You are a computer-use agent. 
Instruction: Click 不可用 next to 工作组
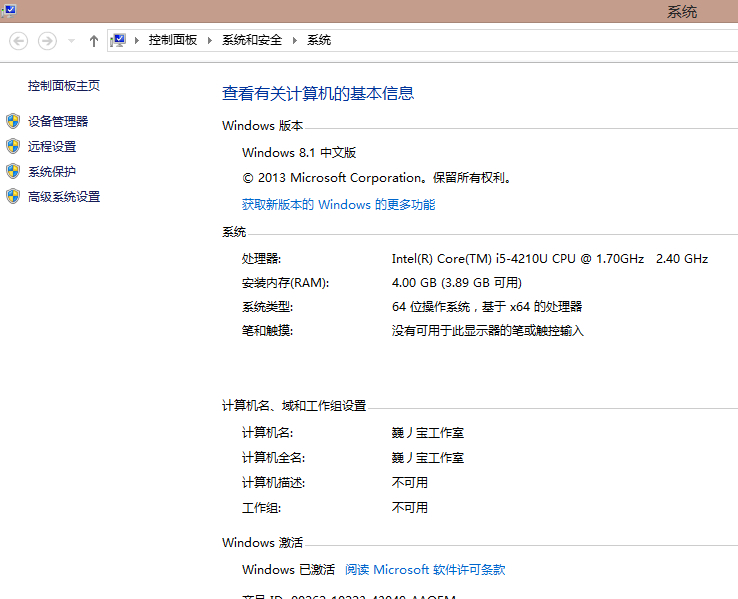[x=409, y=508]
